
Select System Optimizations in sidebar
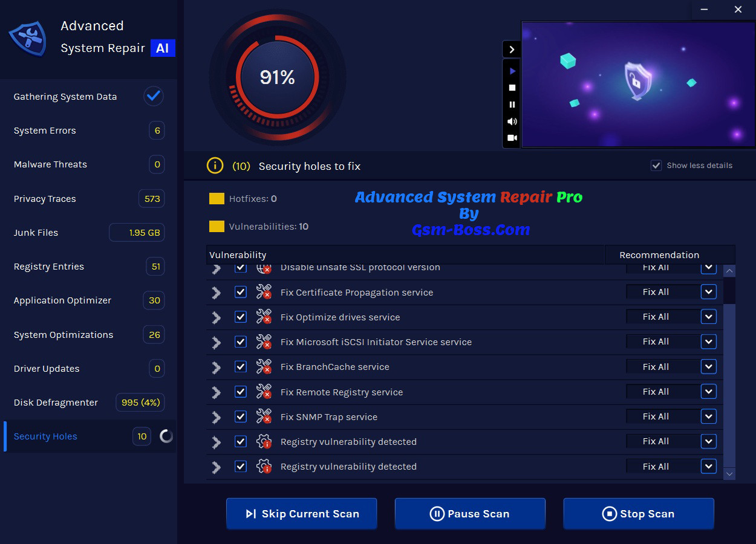point(88,334)
